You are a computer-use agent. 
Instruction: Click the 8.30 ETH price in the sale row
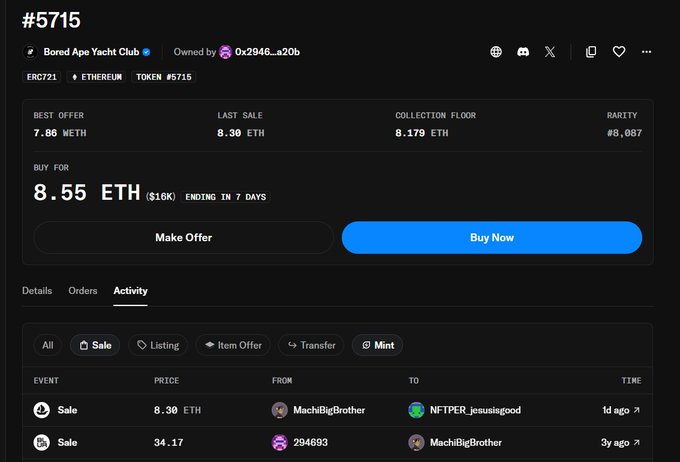(x=177, y=410)
